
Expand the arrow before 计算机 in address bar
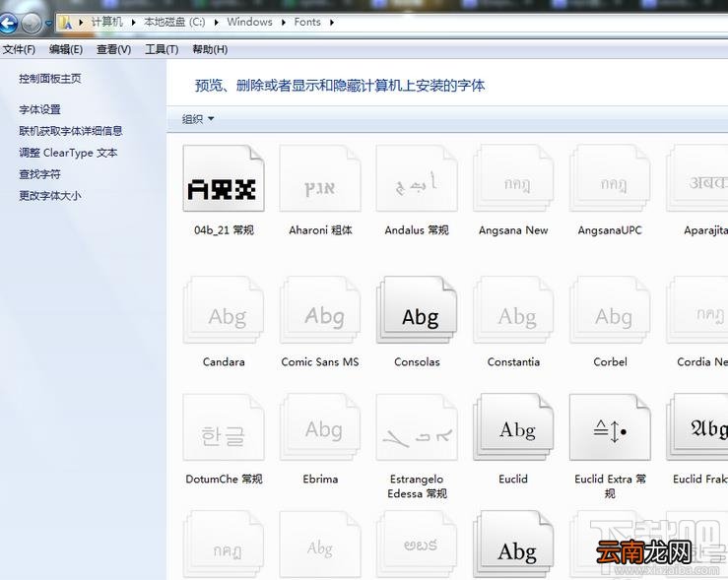pos(81,23)
